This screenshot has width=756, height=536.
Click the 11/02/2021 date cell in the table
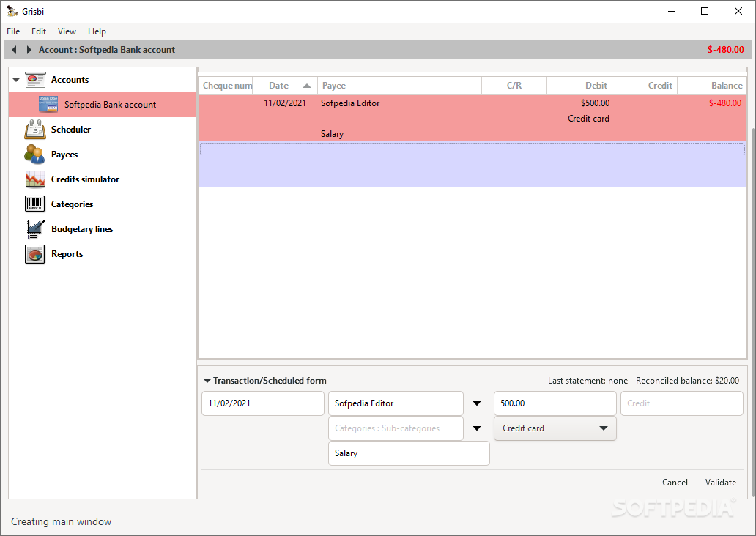pos(284,103)
